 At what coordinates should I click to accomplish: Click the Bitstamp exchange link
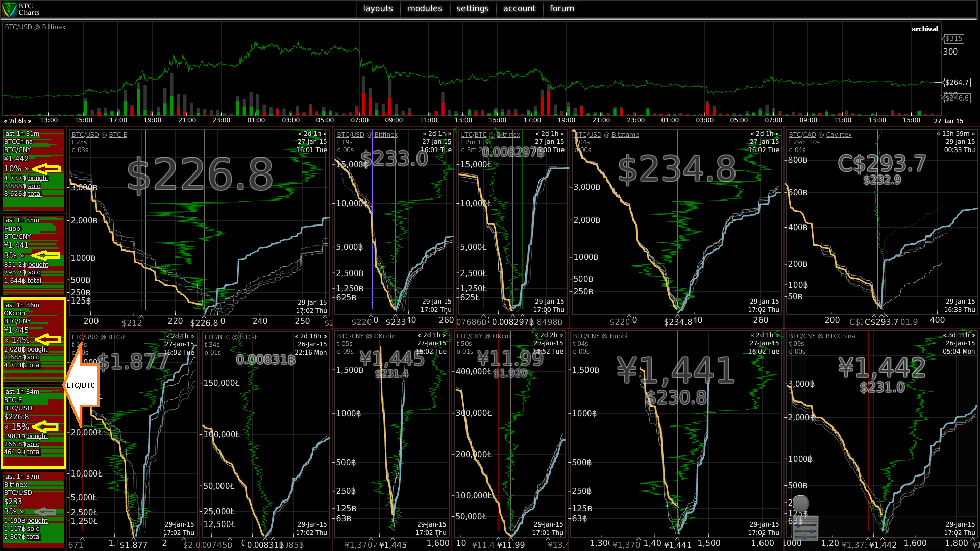point(625,135)
